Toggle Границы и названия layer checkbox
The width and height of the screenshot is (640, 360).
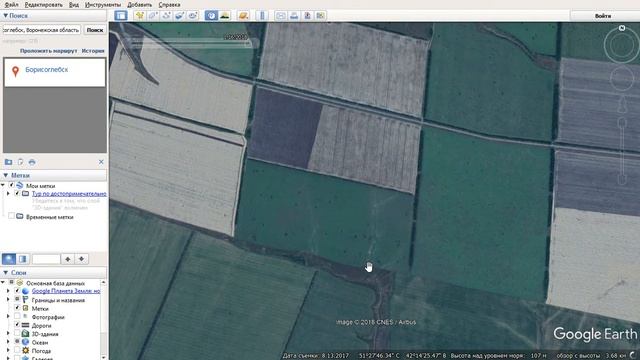pyautogui.click(x=17, y=300)
